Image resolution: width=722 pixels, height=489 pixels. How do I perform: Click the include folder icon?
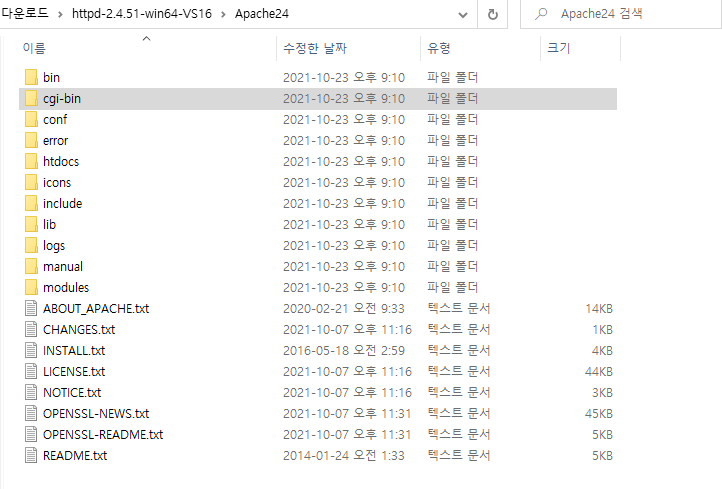[31, 204]
